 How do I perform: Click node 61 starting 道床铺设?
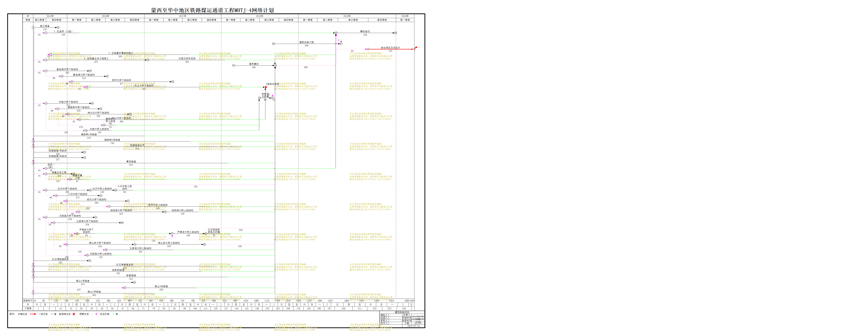pyautogui.click(x=234, y=65)
